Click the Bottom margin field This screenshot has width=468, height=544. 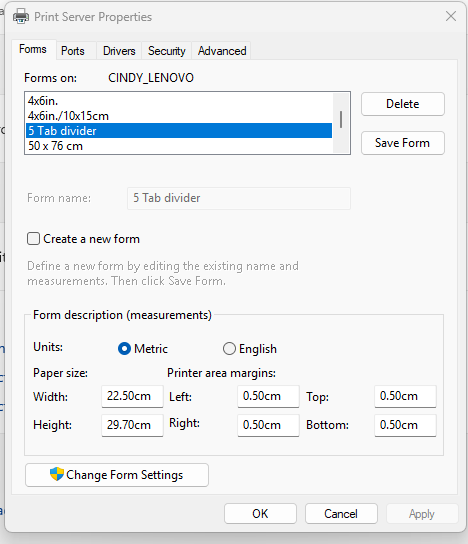pos(405,425)
